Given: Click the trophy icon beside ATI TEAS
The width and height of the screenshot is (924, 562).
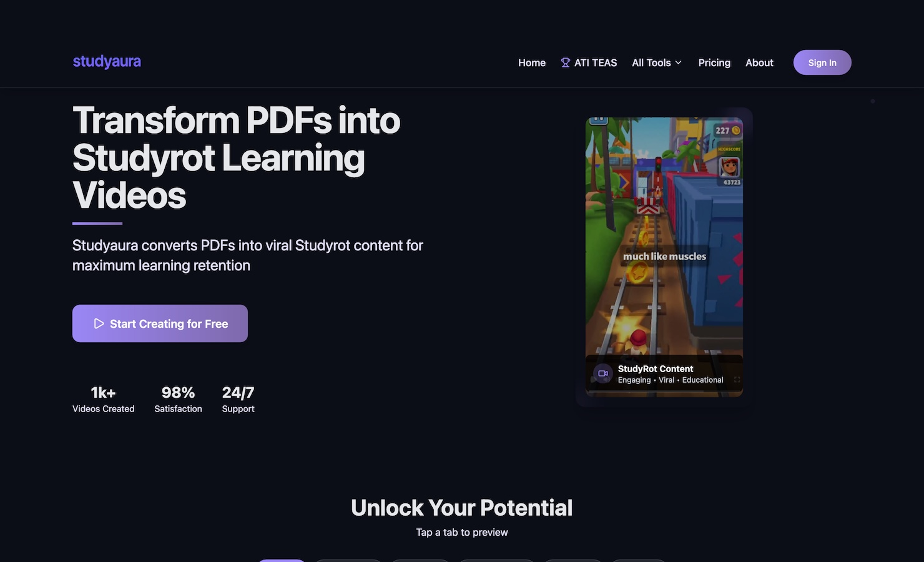Looking at the screenshot, I should coord(566,62).
